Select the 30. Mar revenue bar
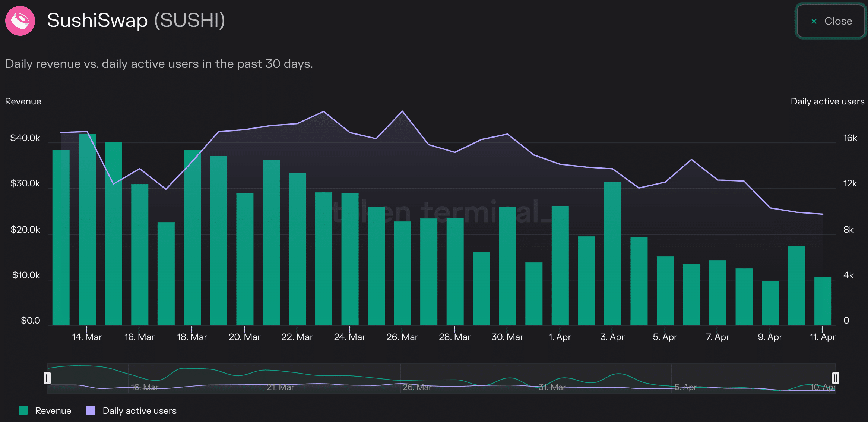Image resolution: width=868 pixels, height=422 pixels. [x=507, y=266]
